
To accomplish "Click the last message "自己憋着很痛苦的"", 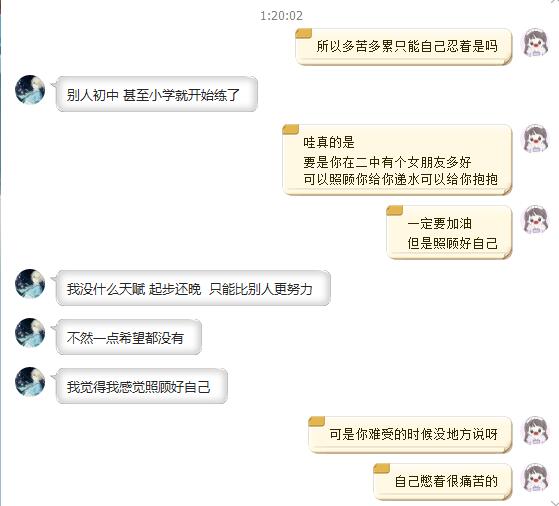I will click(x=443, y=482).
